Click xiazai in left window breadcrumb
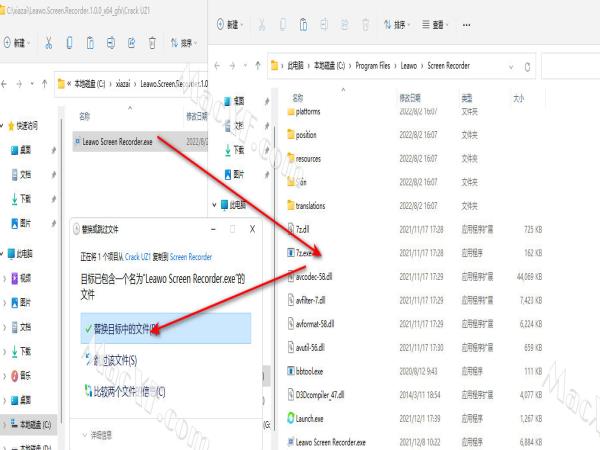The image size is (600, 450). (123, 83)
